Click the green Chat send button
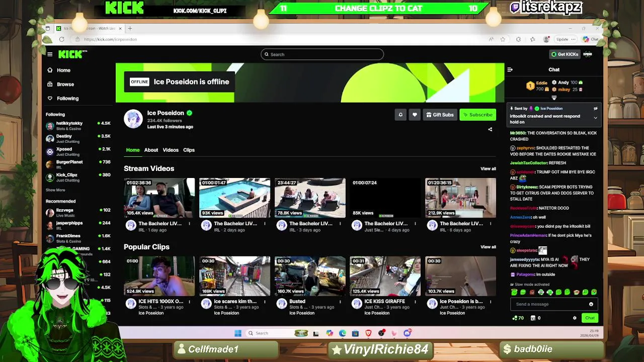 pyautogui.click(x=590, y=318)
